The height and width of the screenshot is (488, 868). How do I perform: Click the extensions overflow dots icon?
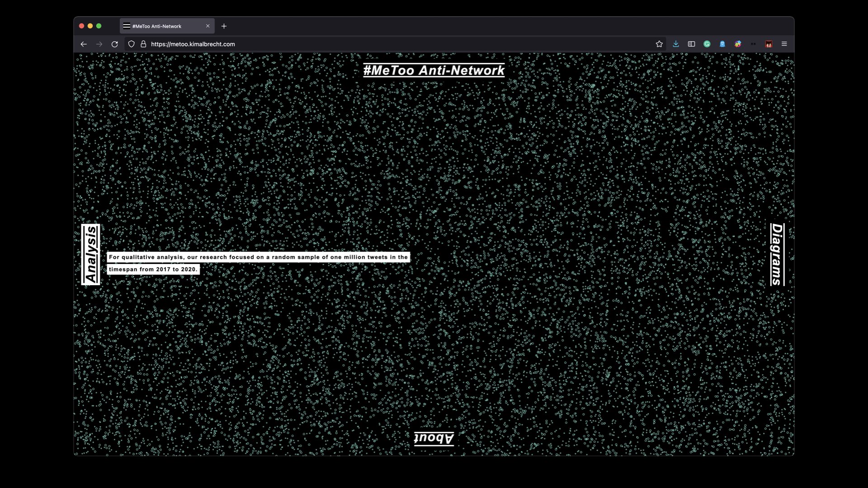click(x=753, y=44)
